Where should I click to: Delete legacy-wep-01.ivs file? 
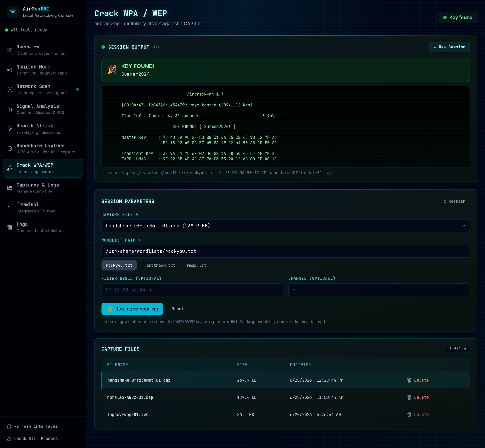[x=418, y=415]
